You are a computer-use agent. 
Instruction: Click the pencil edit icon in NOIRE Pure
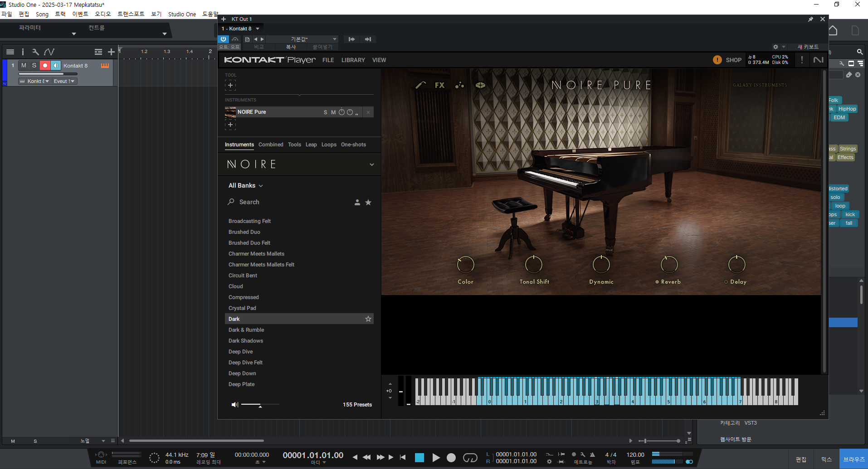[x=421, y=85]
